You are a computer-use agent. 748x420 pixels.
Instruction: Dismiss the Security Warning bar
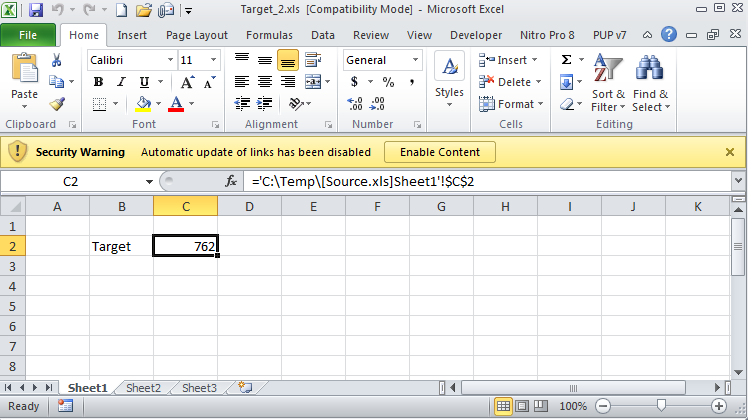[730, 152]
